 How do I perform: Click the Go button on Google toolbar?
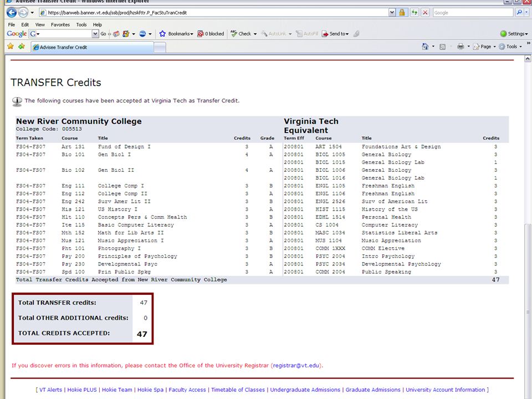(x=103, y=34)
